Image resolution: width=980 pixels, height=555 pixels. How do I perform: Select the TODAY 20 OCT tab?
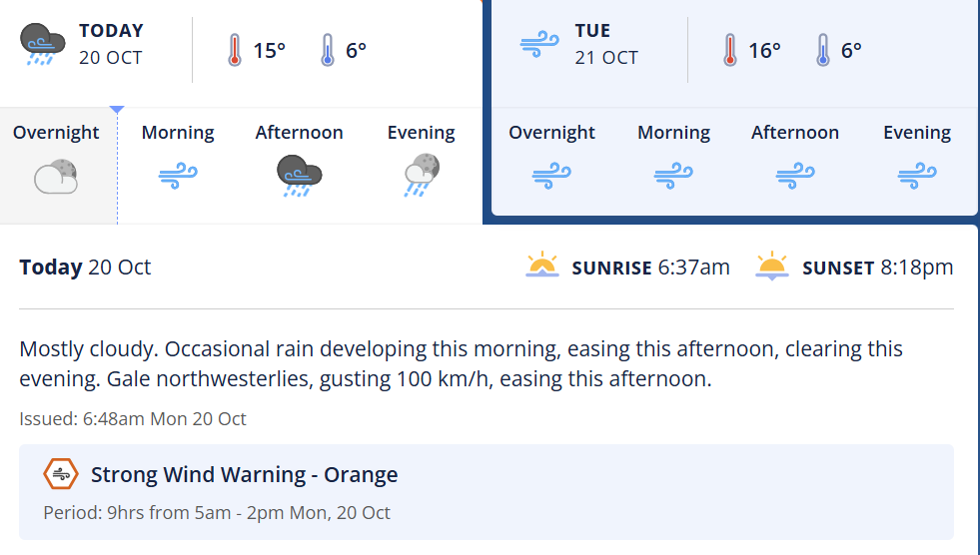pyautogui.click(x=111, y=44)
